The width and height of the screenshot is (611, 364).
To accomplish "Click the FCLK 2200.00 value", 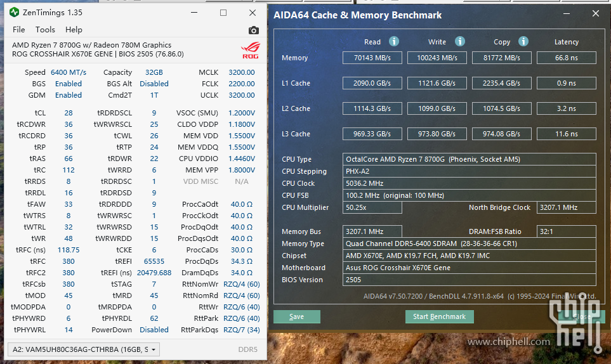I will click(242, 84).
